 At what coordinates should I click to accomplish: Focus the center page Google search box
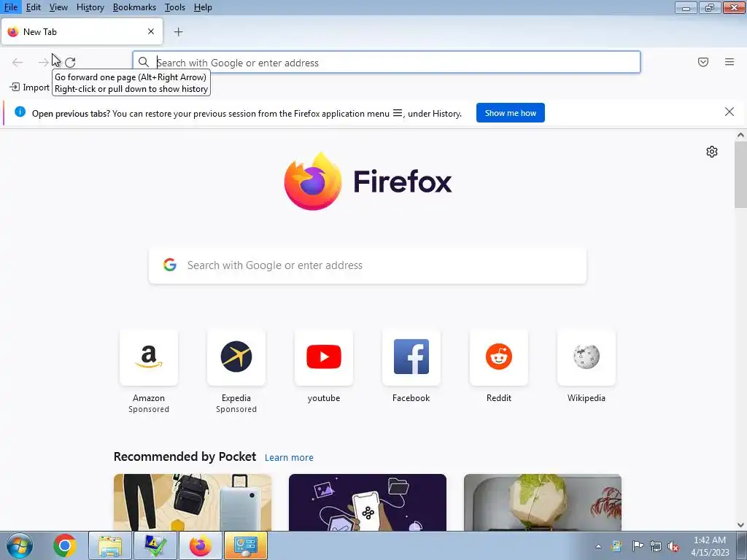click(x=368, y=265)
